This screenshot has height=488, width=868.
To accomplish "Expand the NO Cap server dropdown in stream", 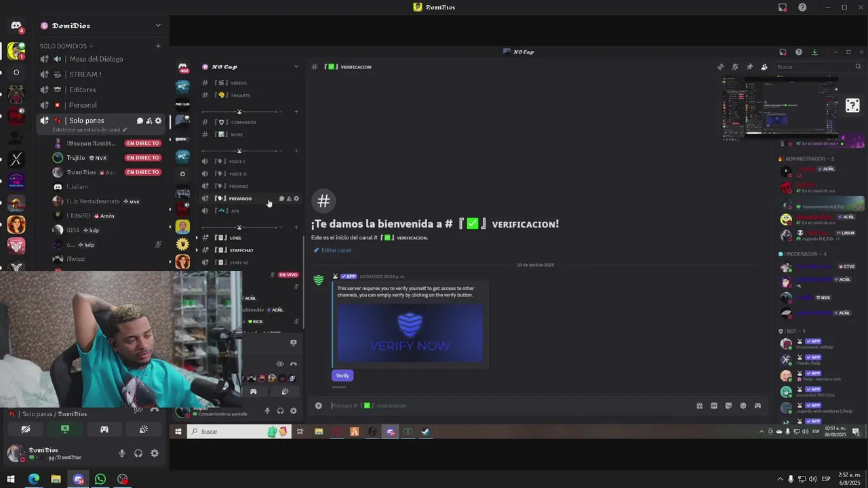I will [x=296, y=66].
